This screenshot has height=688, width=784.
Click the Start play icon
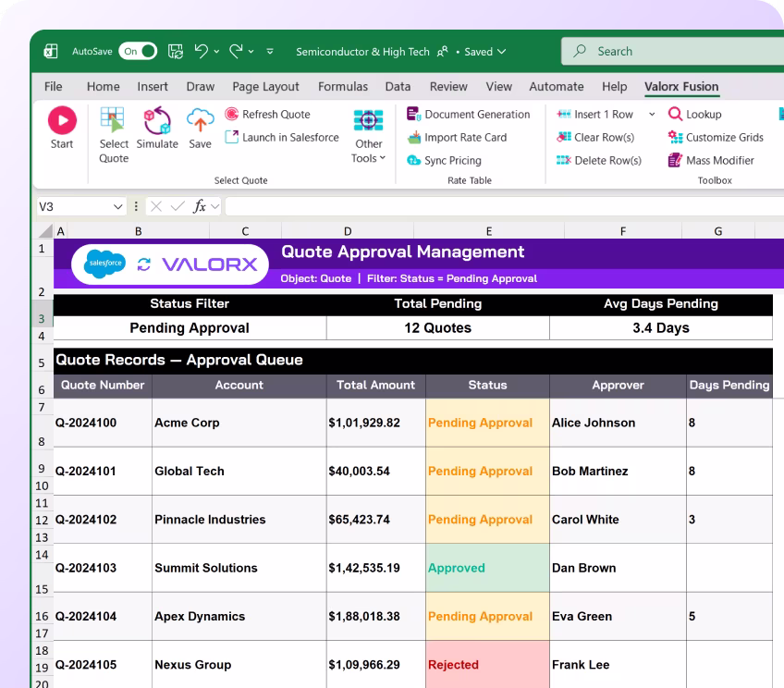coord(62,120)
